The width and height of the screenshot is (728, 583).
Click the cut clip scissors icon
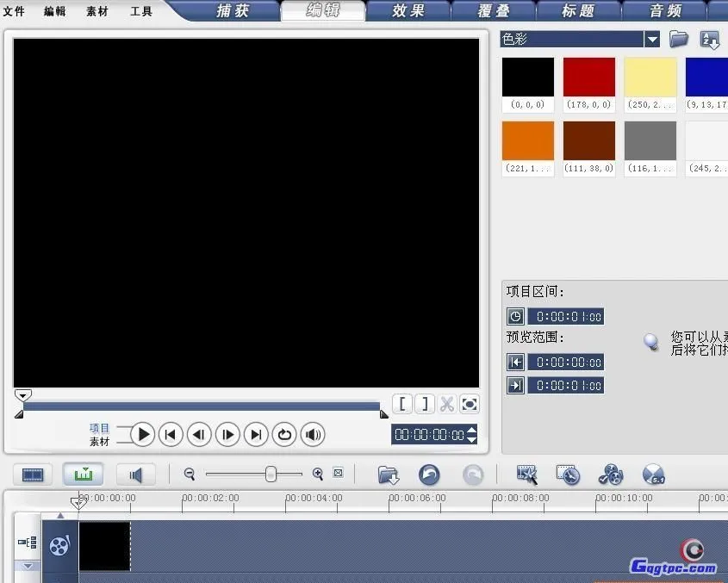click(447, 404)
